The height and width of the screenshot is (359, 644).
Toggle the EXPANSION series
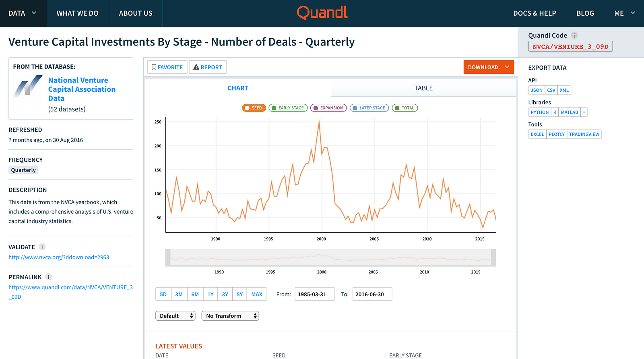pyautogui.click(x=328, y=108)
